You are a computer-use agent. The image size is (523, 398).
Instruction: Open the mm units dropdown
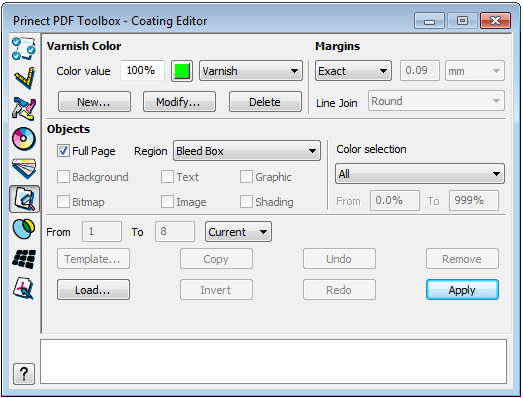[x=475, y=71]
